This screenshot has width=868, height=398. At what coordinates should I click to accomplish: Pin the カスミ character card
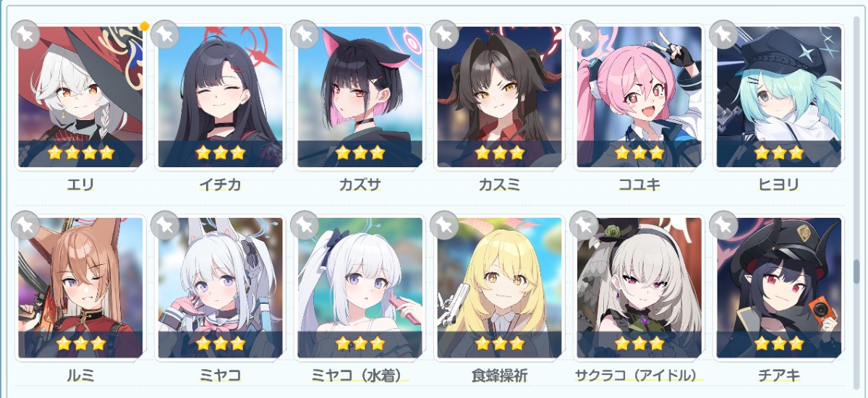point(444,34)
